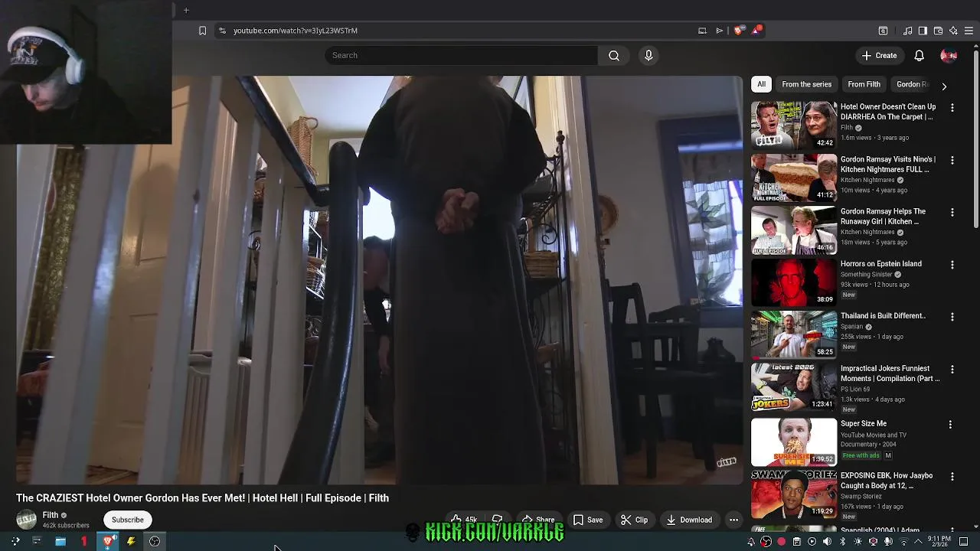Open YouTube notifications bell

click(919, 55)
